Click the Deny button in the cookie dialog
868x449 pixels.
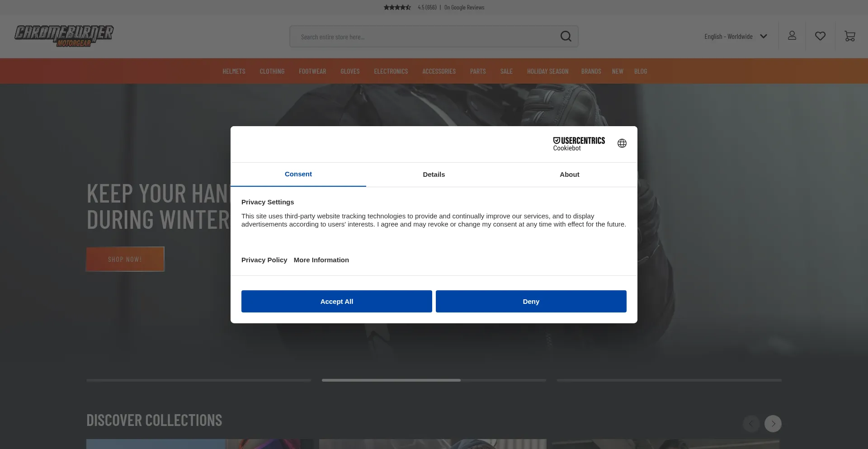point(531,301)
